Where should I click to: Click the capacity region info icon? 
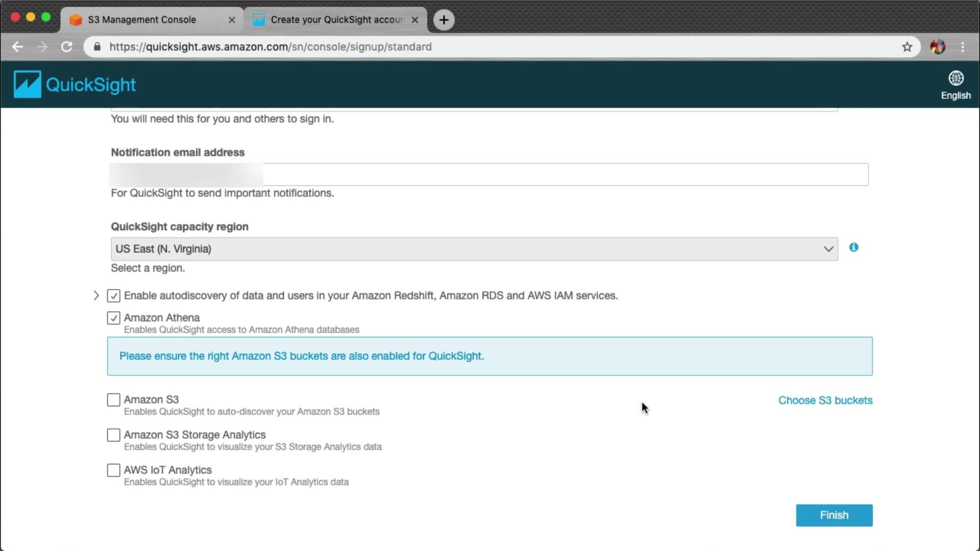853,247
